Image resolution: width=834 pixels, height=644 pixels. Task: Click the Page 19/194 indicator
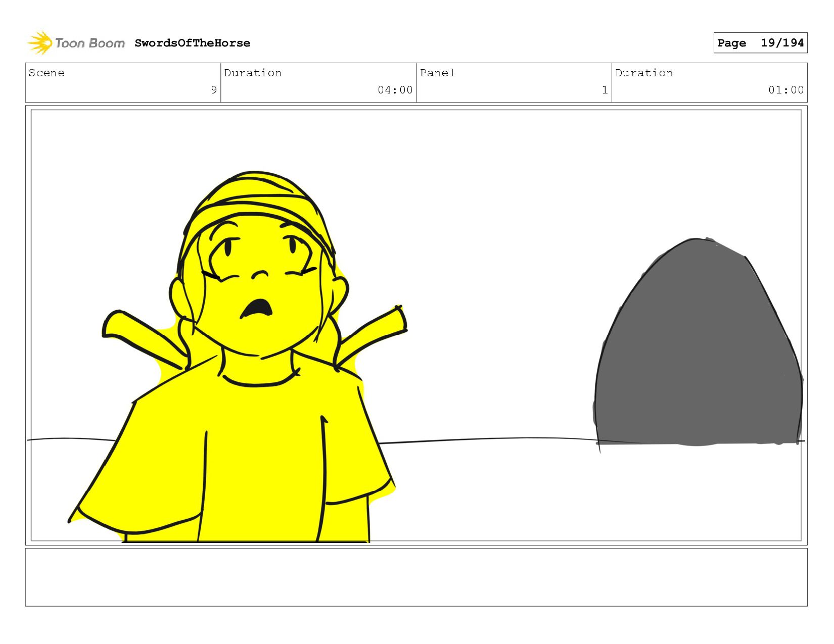pyautogui.click(x=760, y=43)
